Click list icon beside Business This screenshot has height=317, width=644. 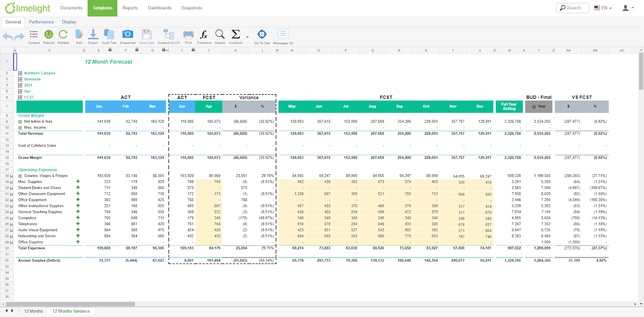20,79
